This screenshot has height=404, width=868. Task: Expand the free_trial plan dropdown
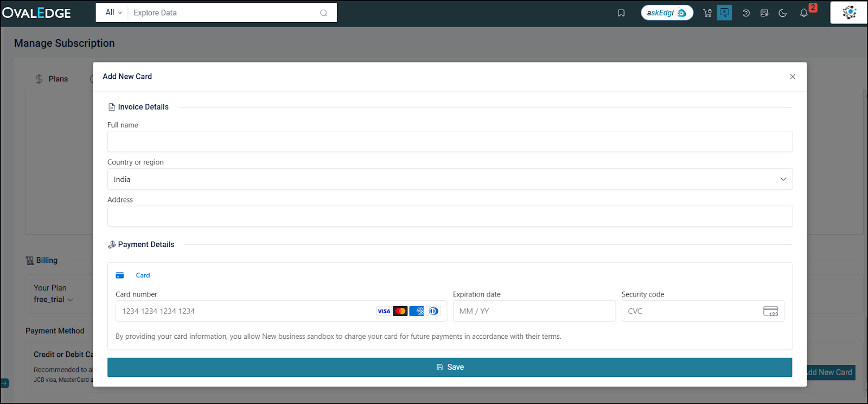tap(53, 300)
